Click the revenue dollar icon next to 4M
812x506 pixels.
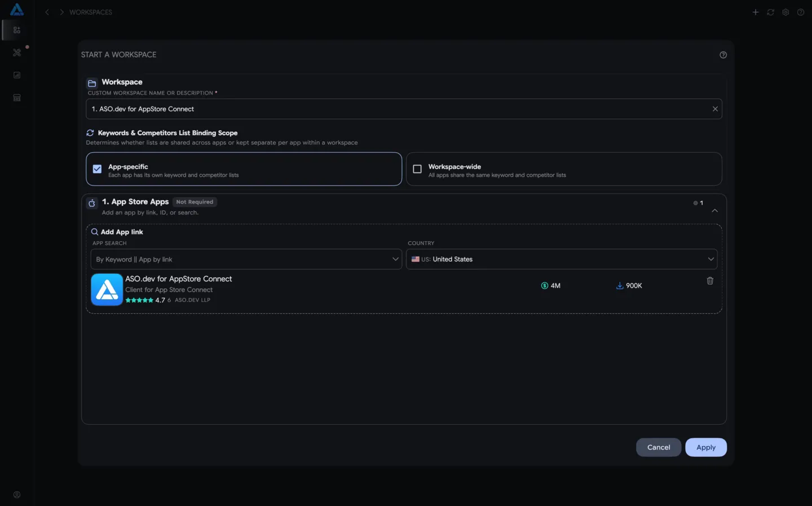pos(544,286)
